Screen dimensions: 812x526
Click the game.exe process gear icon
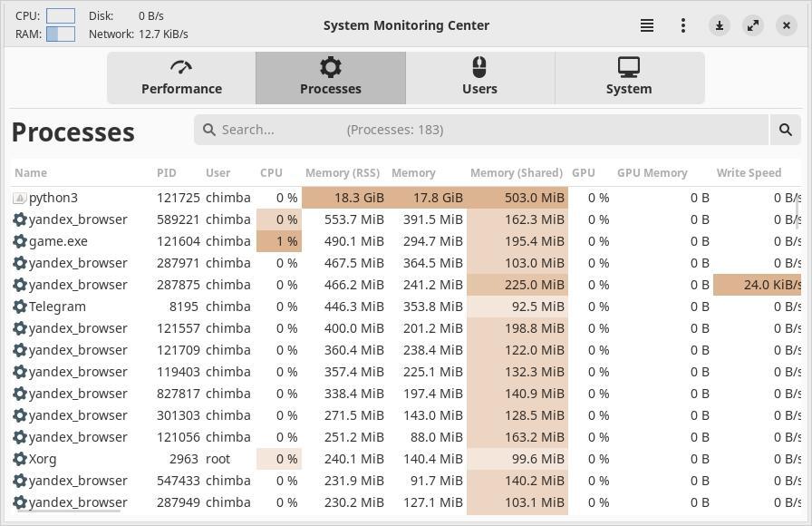click(x=20, y=241)
